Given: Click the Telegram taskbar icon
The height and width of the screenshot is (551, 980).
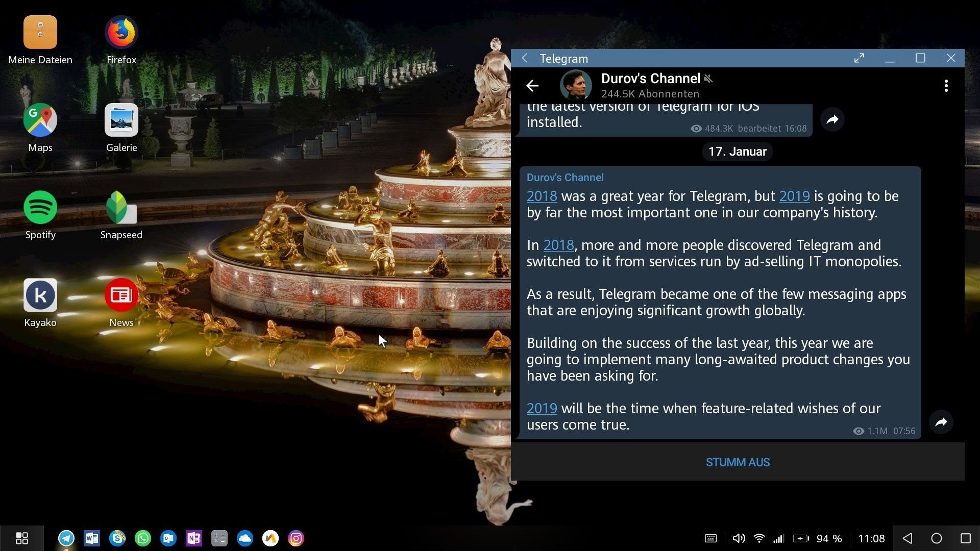Looking at the screenshot, I should click(x=66, y=538).
